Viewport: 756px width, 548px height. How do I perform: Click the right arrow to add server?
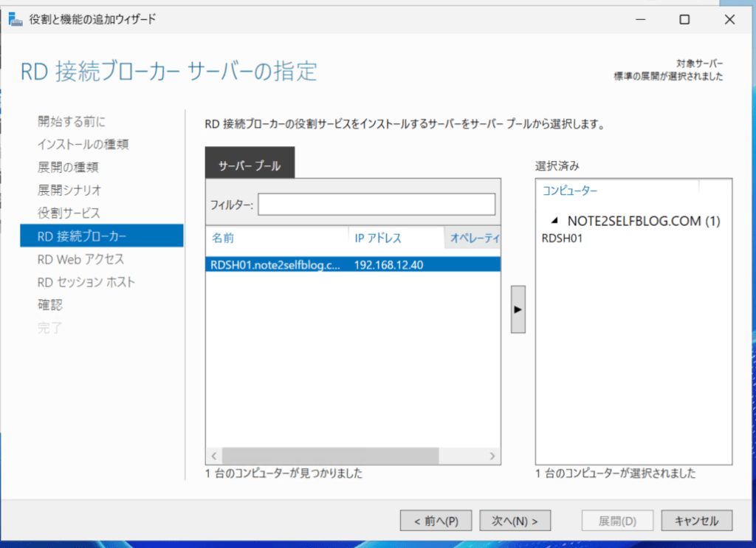pyautogui.click(x=518, y=309)
